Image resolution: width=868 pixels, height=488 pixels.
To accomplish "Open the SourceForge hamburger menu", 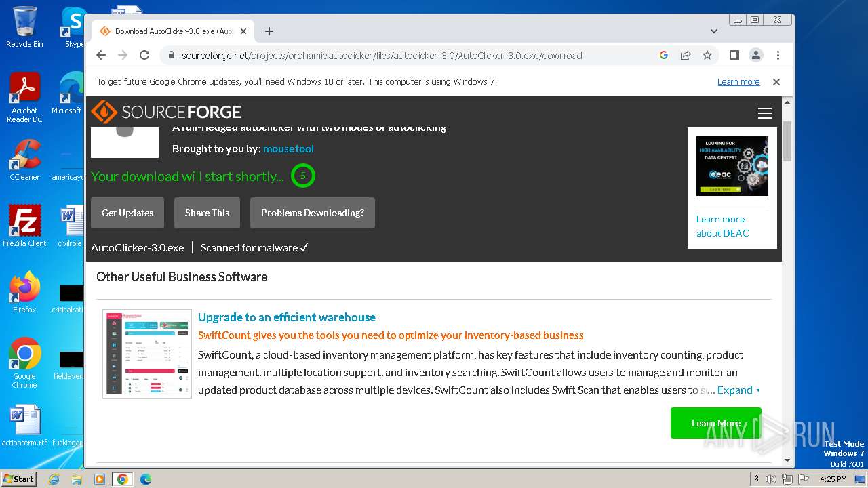I will click(x=765, y=113).
